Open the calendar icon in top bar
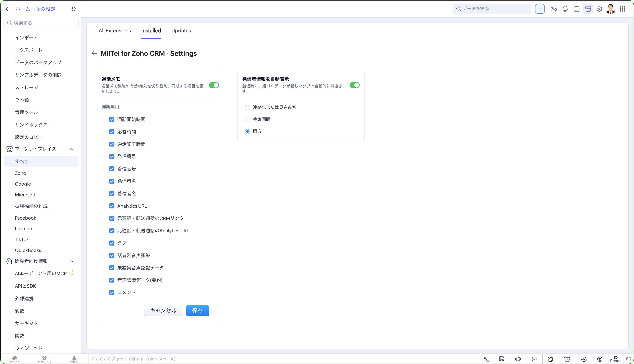 tap(577, 9)
